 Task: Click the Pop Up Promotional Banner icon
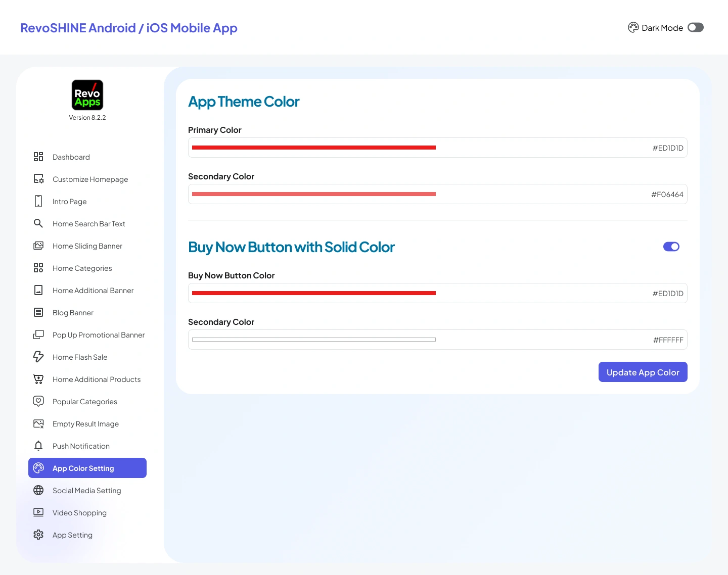coord(38,334)
